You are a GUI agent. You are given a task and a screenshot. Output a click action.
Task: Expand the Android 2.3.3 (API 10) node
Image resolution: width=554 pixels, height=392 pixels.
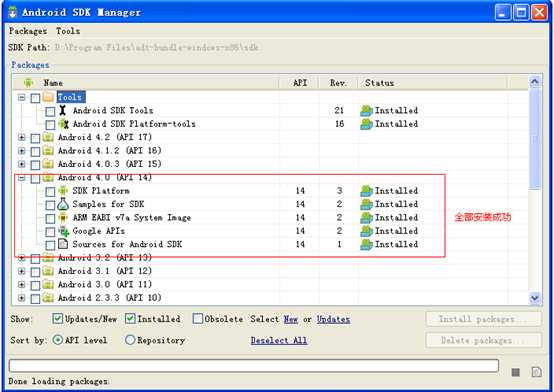[22, 298]
